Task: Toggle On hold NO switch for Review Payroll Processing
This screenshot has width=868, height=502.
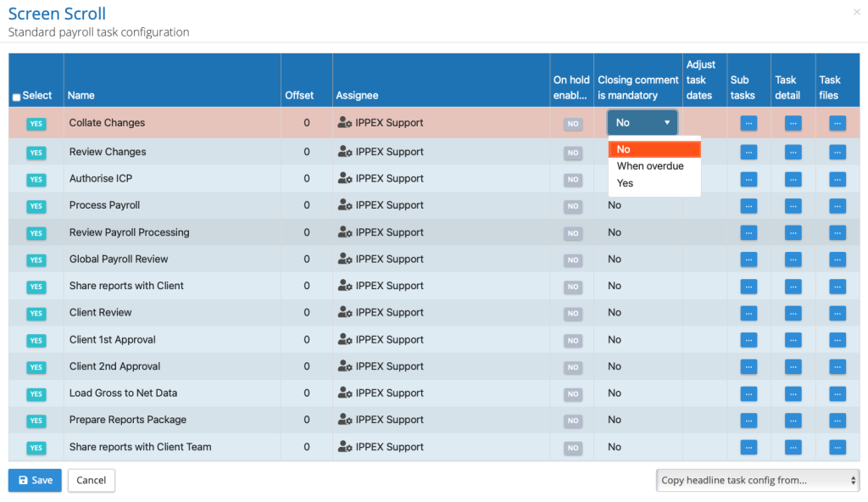Action: click(573, 233)
